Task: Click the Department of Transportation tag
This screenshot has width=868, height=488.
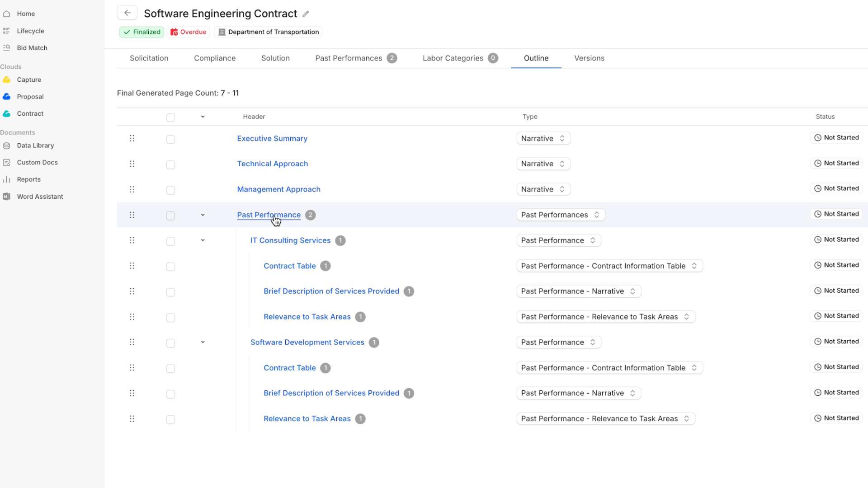Action: [x=269, y=32]
